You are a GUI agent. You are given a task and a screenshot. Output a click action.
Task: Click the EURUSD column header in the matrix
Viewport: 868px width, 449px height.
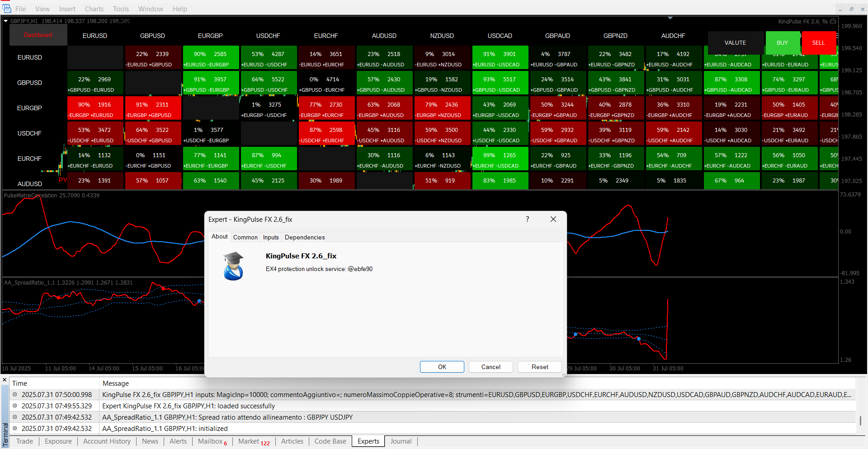(95, 36)
